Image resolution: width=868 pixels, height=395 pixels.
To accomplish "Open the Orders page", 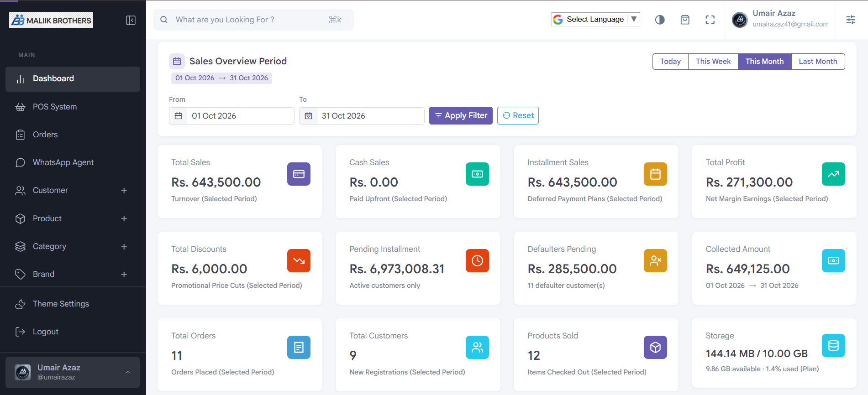I will [73, 135].
